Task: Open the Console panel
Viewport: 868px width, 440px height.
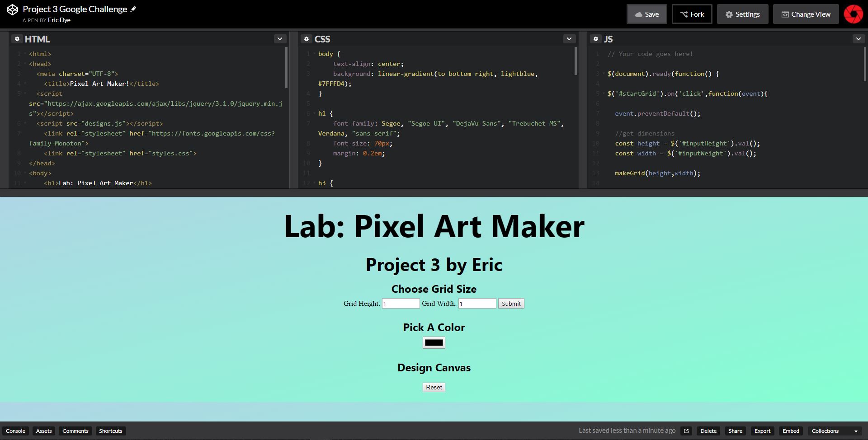Action: click(15, 431)
